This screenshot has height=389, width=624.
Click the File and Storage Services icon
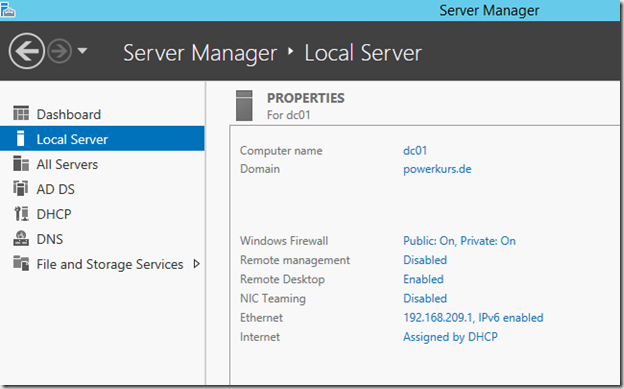(21, 263)
